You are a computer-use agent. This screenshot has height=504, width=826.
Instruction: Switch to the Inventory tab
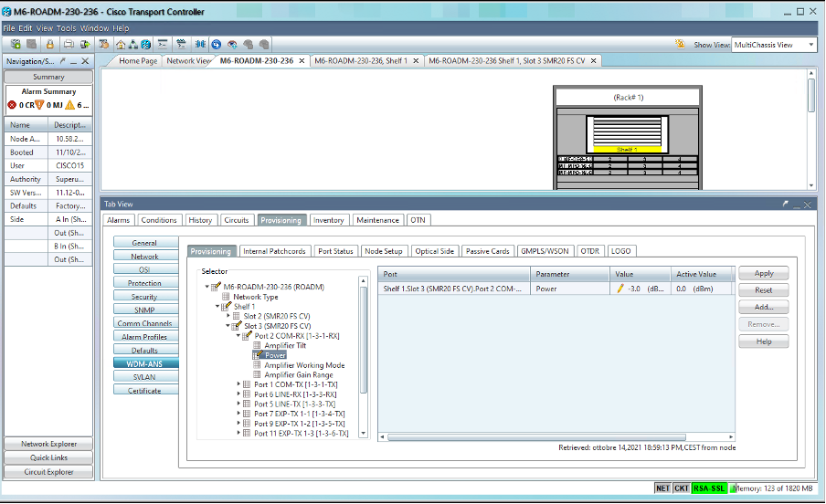tap(329, 220)
